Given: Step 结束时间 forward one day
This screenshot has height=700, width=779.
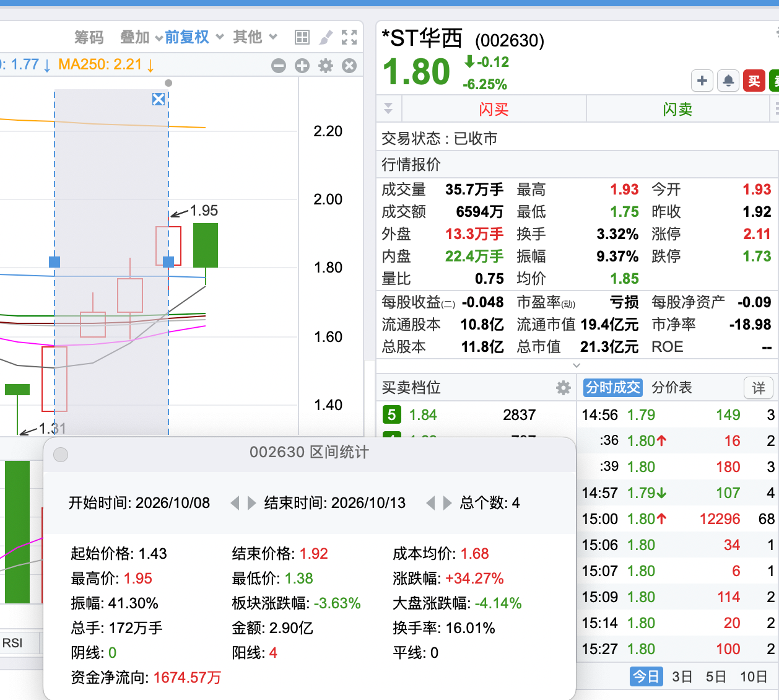Looking at the screenshot, I should (447, 503).
